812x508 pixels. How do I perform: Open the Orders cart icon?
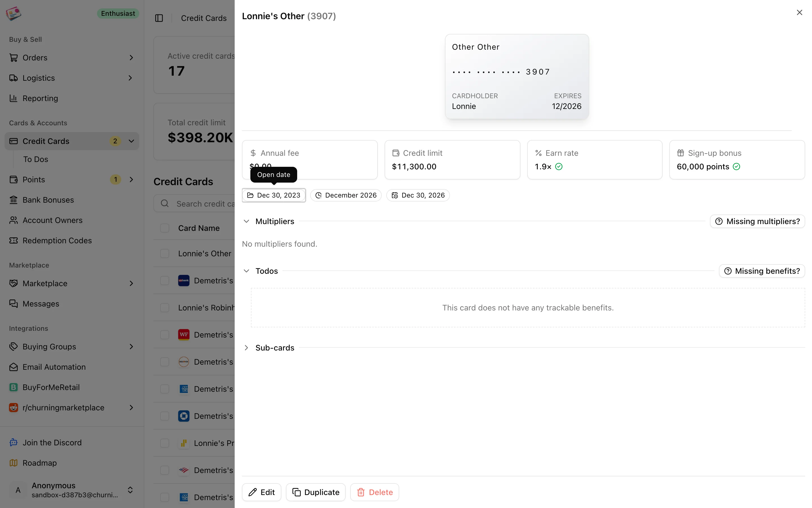click(14, 58)
